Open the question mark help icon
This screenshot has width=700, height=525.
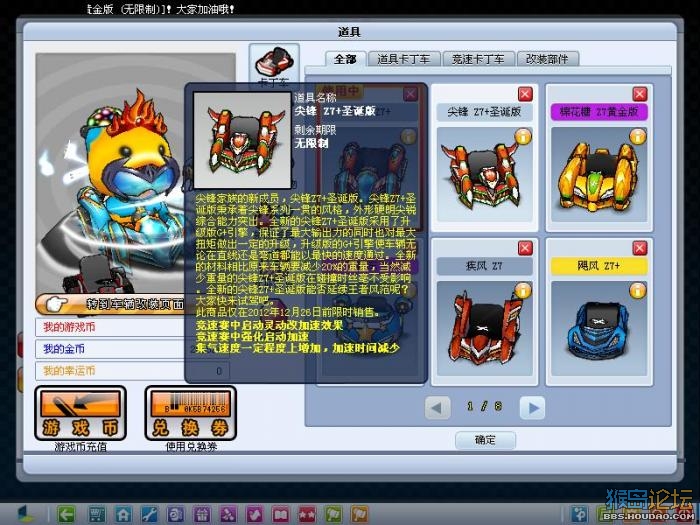(580, 514)
